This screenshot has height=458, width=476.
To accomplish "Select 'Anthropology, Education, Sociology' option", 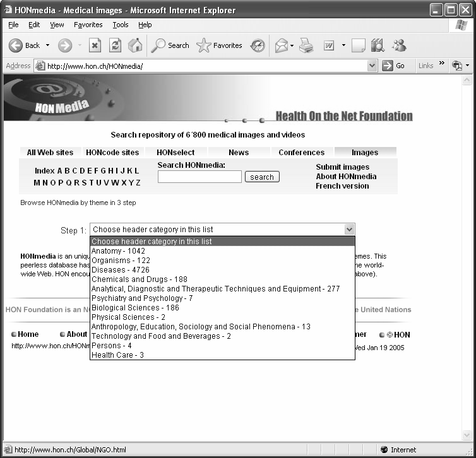I will [x=222, y=327].
